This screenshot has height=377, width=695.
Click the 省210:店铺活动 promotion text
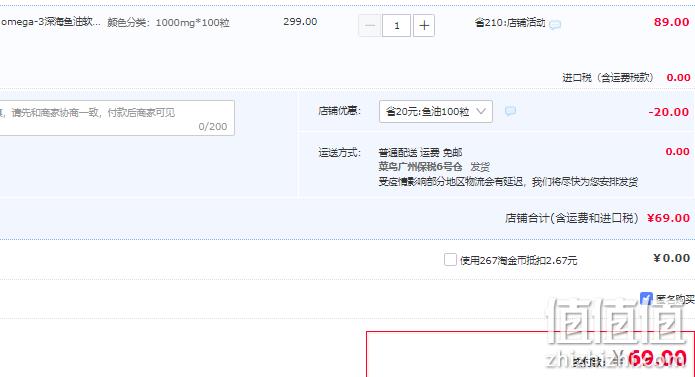[x=510, y=23]
